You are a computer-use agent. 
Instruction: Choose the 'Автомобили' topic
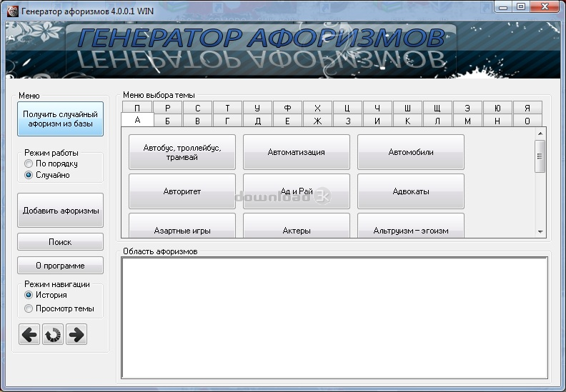(411, 152)
